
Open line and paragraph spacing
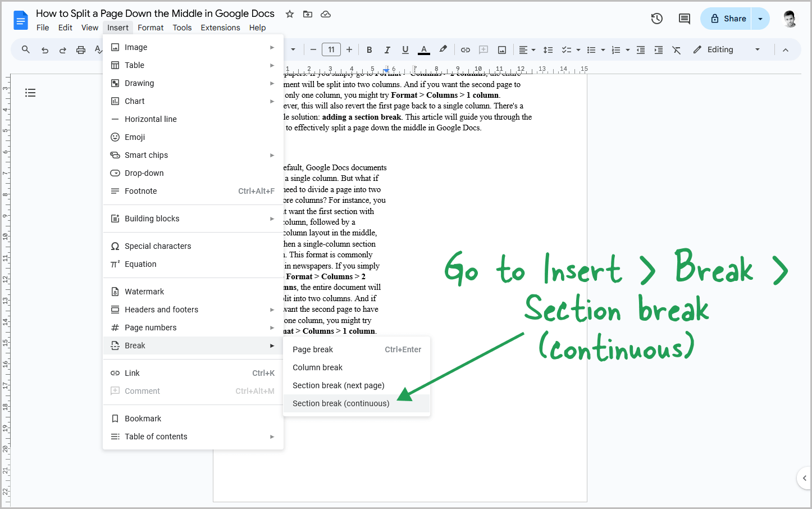point(548,50)
